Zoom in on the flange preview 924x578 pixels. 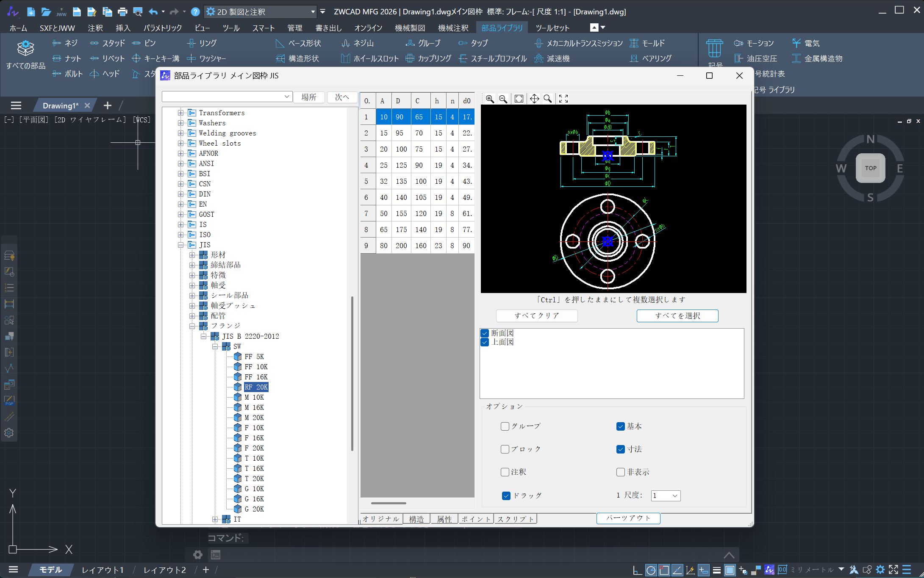[x=490, y=99]
